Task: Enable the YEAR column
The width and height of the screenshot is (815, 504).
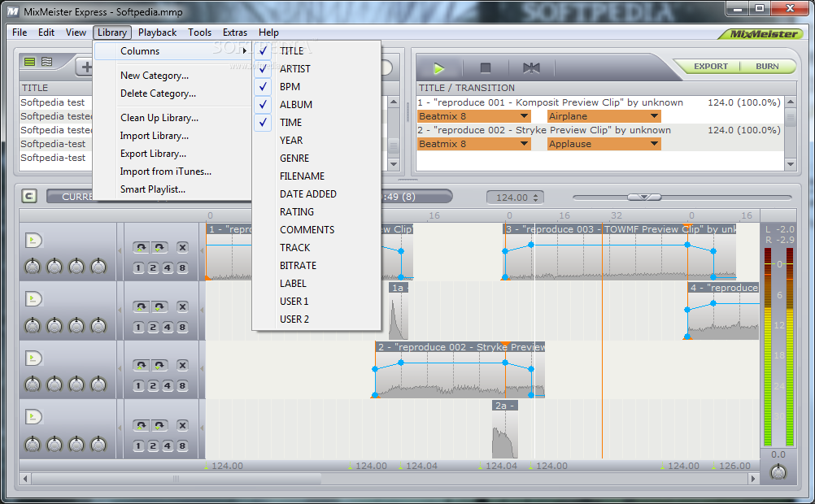Action: point(316,141)
